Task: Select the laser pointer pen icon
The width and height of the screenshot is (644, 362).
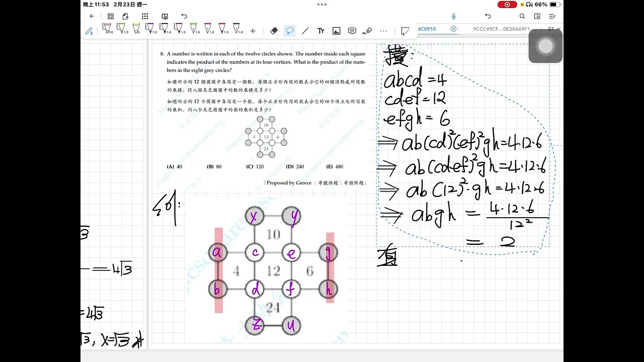Action: 367,31
